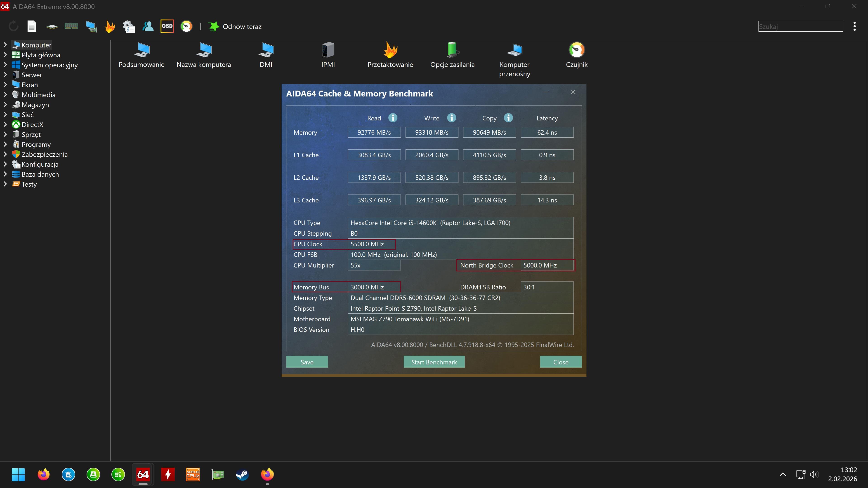Image resolution: width=868 pixels, height=488 pixels.
Task: Click the Copy column info icon
Action: 508,118
